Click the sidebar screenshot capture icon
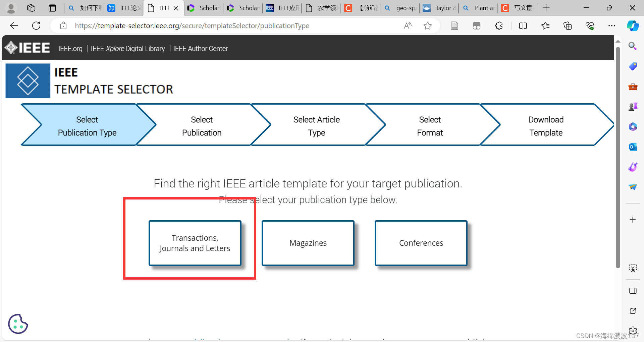 pyautogui.click(x=633, y=268)
